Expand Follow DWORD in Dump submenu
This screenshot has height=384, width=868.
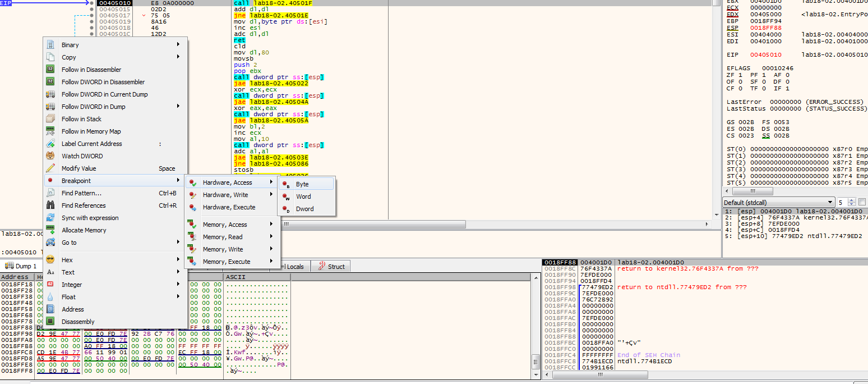[x=115, y=107]
